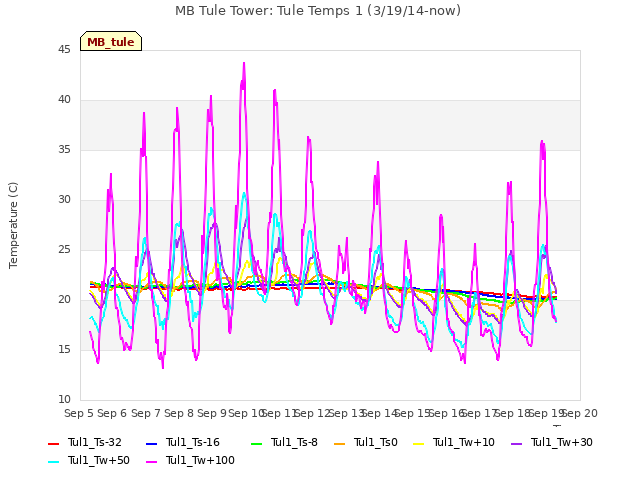Select the Tul1_Ts0 legend label
The height and width of the screenshot is (480, 640).
[376, 442]
